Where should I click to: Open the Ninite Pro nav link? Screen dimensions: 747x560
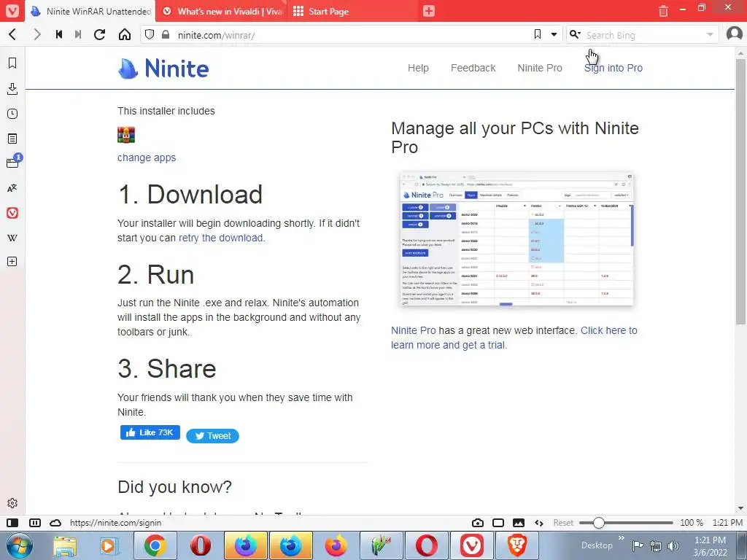[540, 68]
